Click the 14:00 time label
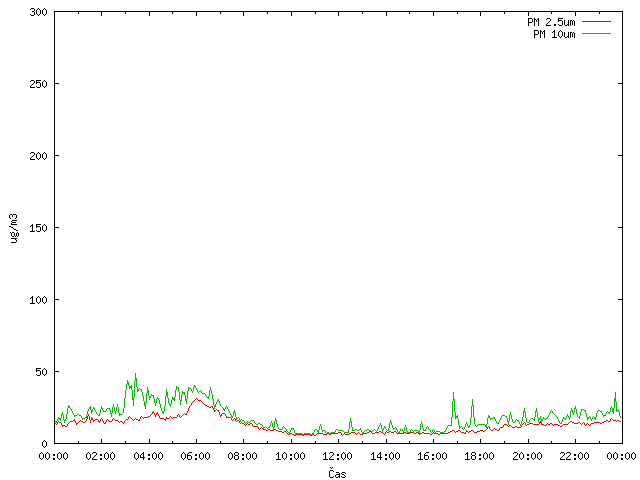Viewport: 640px width, 480px height. click(385, 456)
